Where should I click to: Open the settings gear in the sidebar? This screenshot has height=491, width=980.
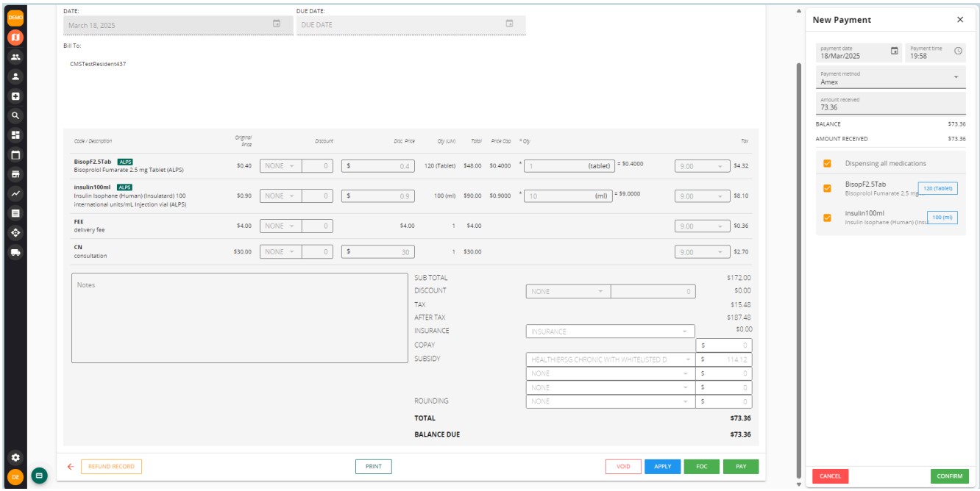(x=15, y=457)
